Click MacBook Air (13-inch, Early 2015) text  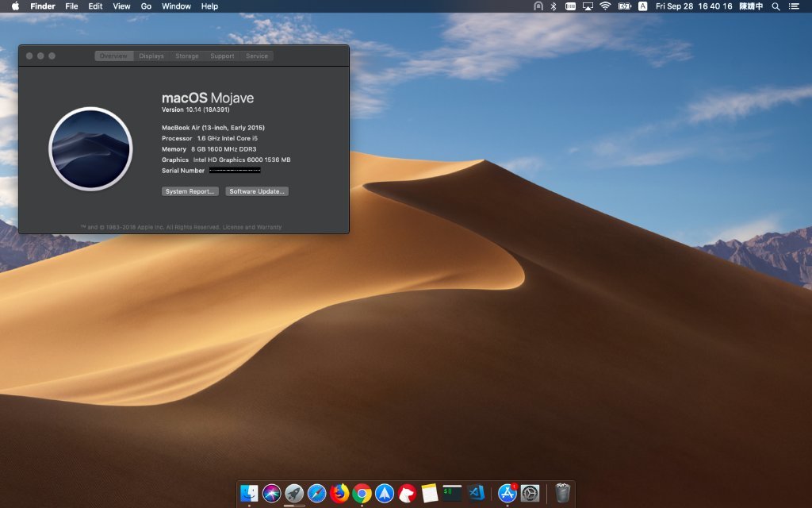point(213,128)
